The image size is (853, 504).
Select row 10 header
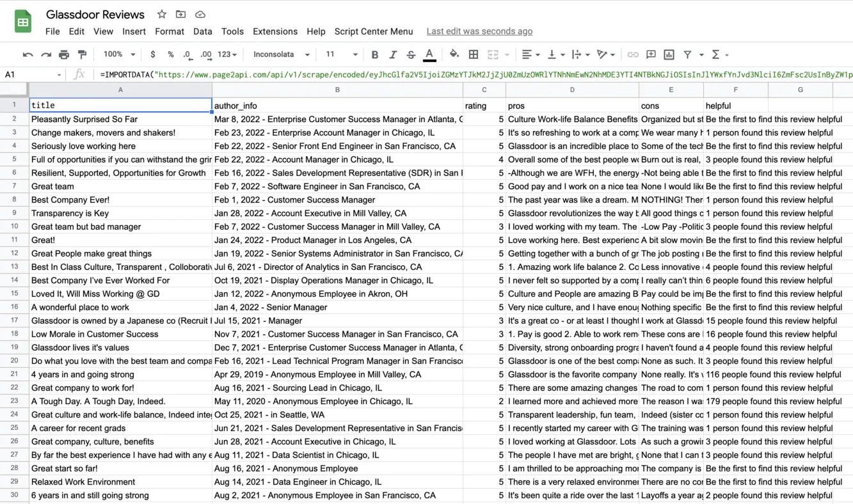pos(14,226)
